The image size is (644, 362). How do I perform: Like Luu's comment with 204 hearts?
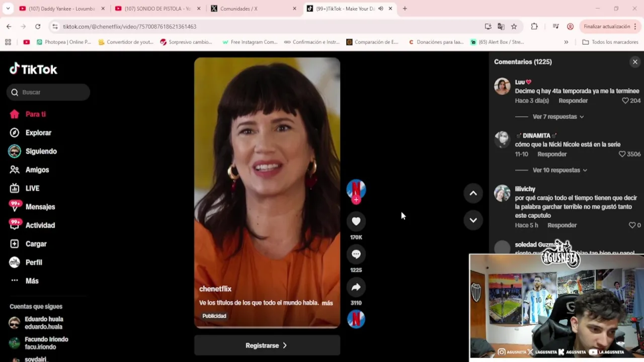[625, 101]
